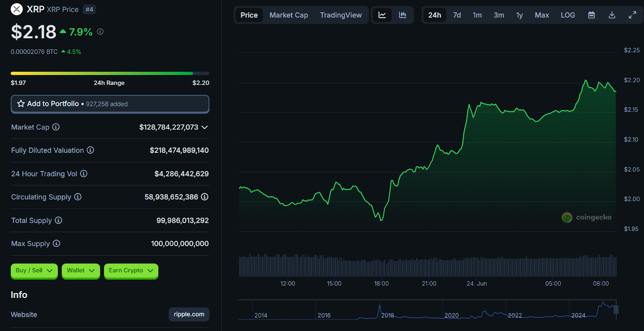
Task: Click the 927,258 added count text
Action: (x=107, y=104)
